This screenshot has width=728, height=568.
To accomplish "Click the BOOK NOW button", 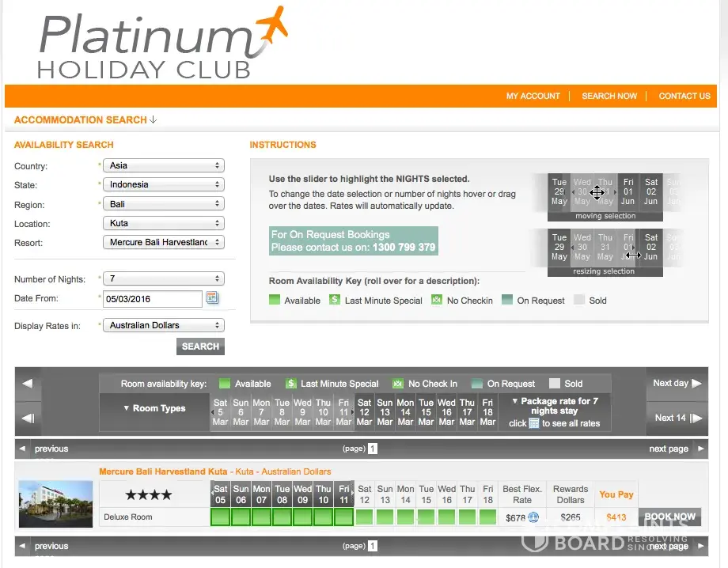I will pyautogui.click(x=669, y=517).
